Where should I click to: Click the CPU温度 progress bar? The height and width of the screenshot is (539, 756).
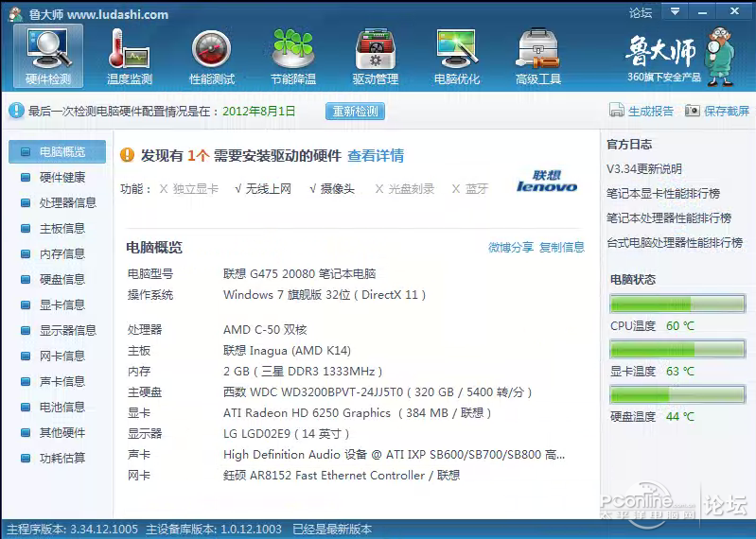point(677,304)
